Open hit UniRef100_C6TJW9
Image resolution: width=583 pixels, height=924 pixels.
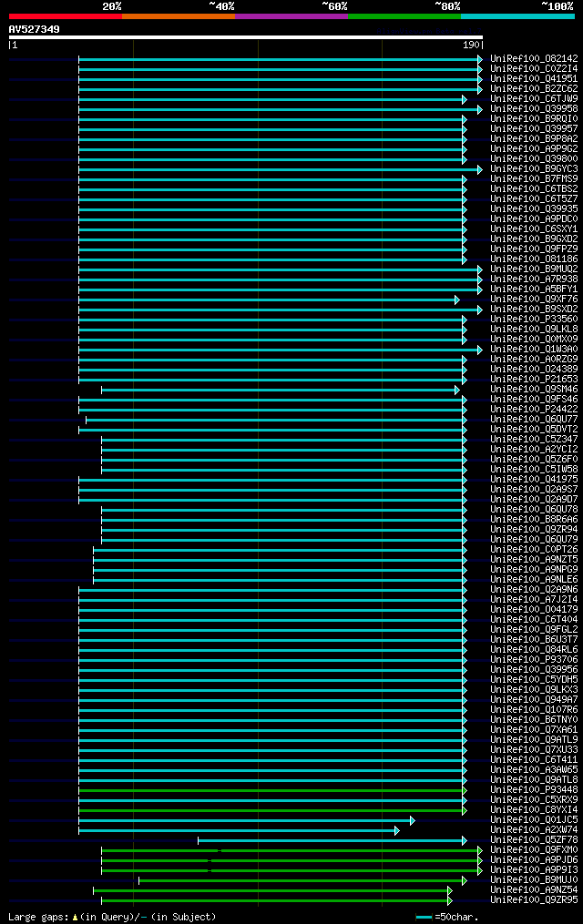(x=534, y=98)
